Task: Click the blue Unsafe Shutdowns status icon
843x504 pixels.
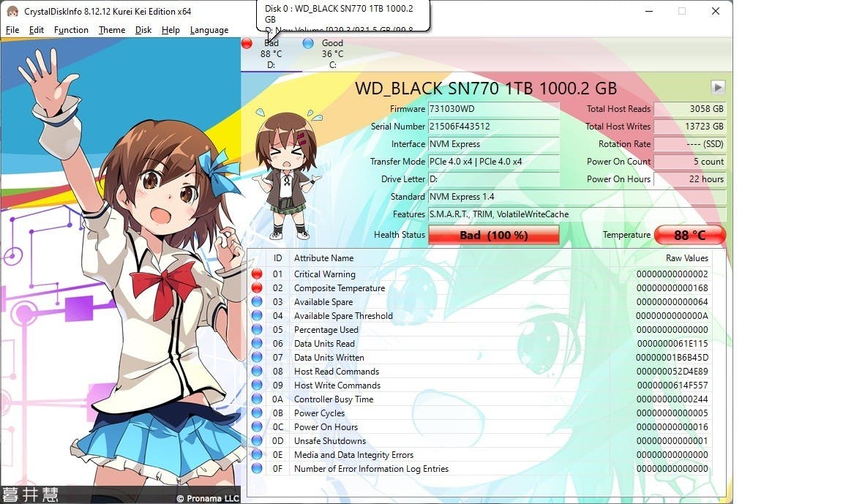Action: pyautogui.click(x=257, y=441)
